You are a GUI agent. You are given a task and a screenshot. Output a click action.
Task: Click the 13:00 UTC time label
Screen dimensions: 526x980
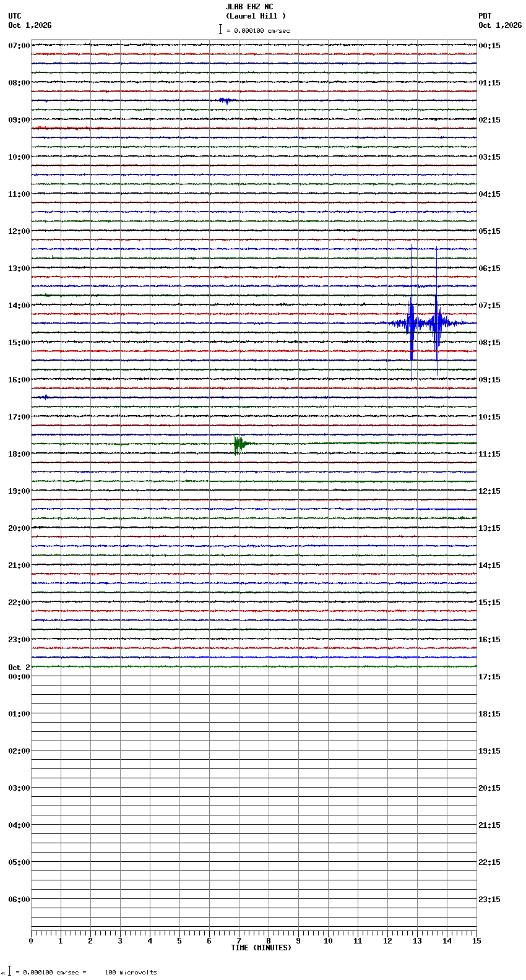pos(19,269)
